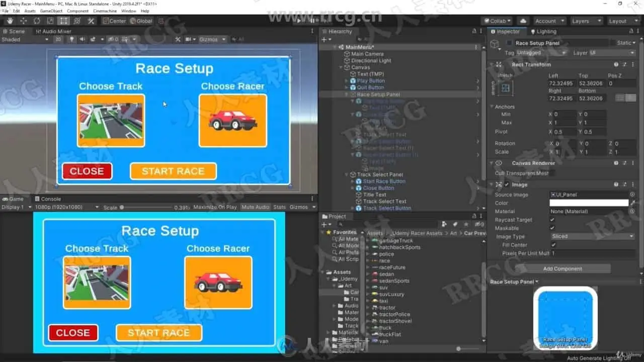Toggle scene audio speaker icon
Image resolution: width=644 pixels, height=362 pixels.
click(82, 39)
